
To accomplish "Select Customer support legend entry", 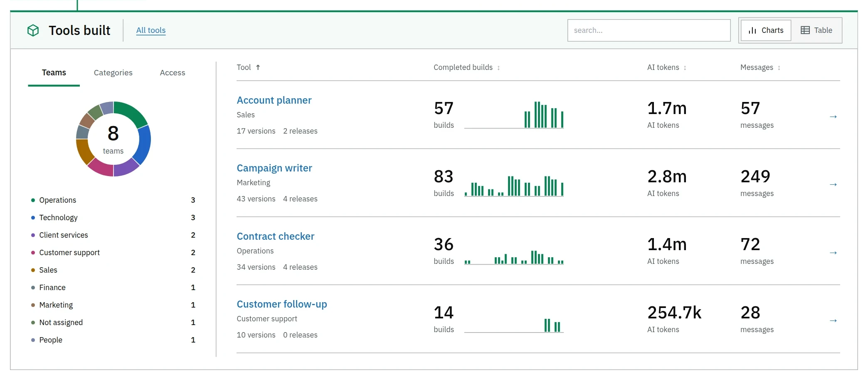I will (113, 253).
